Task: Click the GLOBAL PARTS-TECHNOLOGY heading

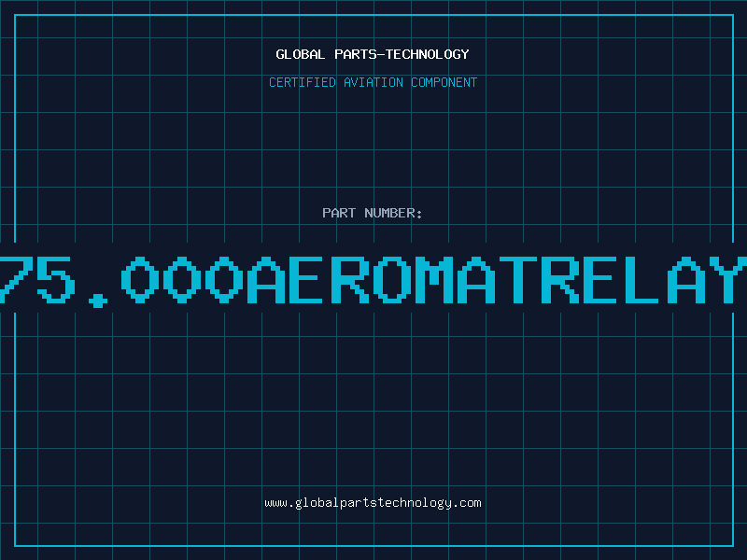Action: pos(373,54)
